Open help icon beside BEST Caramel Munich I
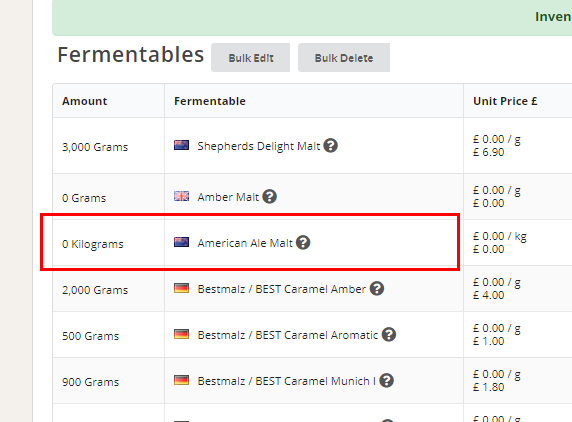This screenshot has width=572, height=422. pyautogui.click(x=386, y=380)
